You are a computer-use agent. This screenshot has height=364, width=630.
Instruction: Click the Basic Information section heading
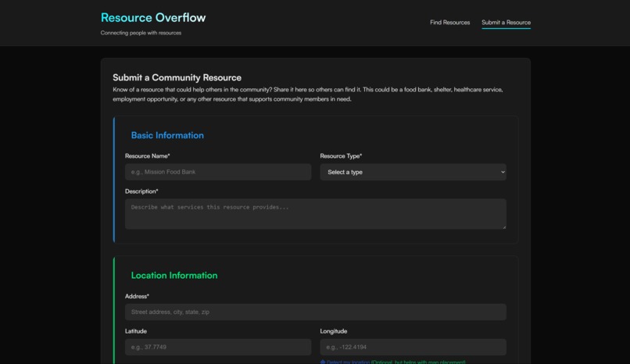pyautogui.click(x=167, y=135)
